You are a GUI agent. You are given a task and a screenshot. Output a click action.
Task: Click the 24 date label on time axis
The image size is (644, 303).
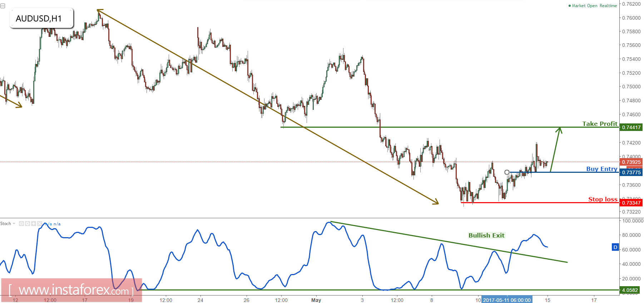click(200, 300)
